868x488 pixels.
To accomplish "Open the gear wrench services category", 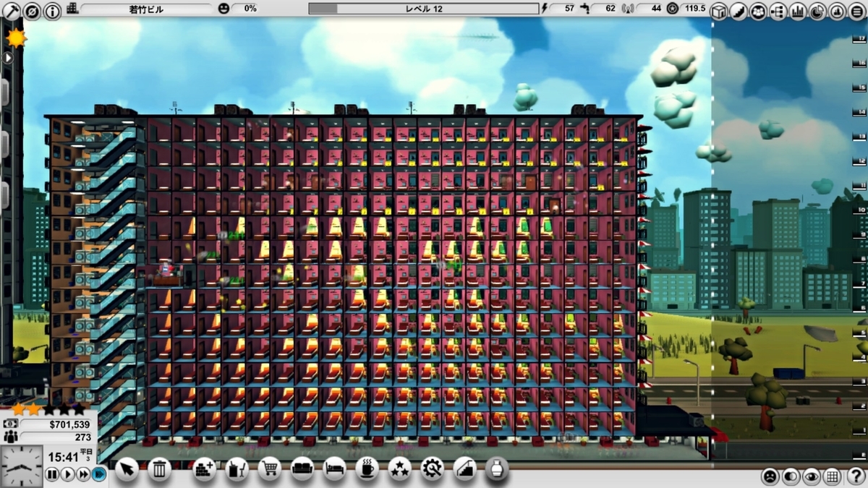I will coord(432,469).
